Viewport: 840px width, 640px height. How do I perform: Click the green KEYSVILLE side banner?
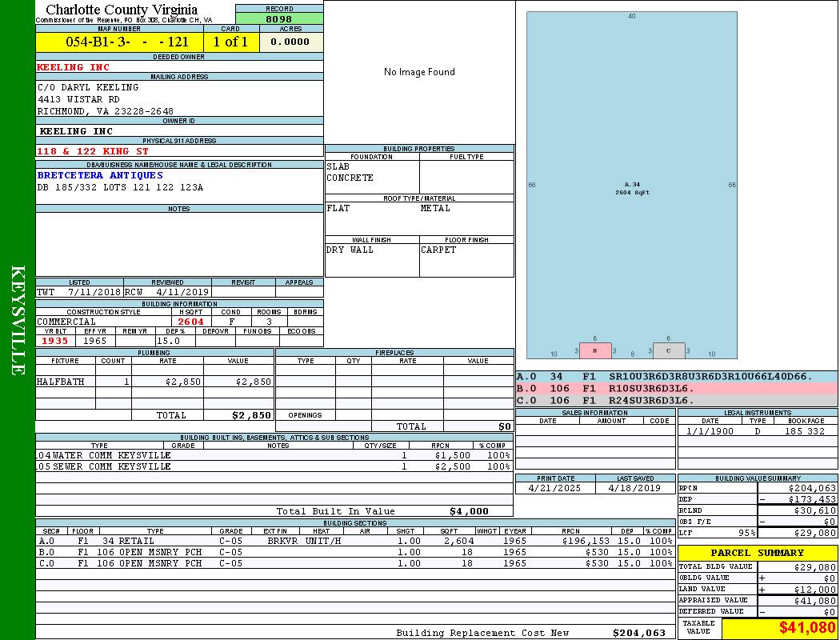tap(18, 320)
